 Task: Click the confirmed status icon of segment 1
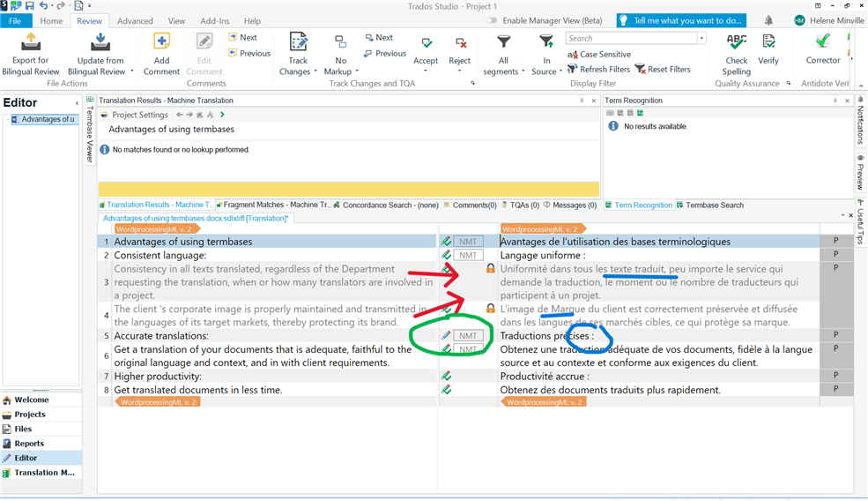tap(446, 241)
